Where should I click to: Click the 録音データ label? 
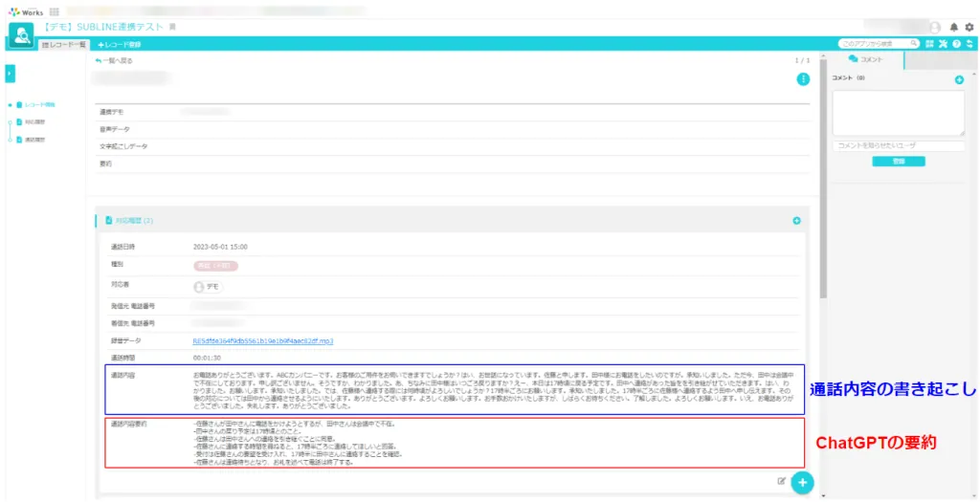125,341
